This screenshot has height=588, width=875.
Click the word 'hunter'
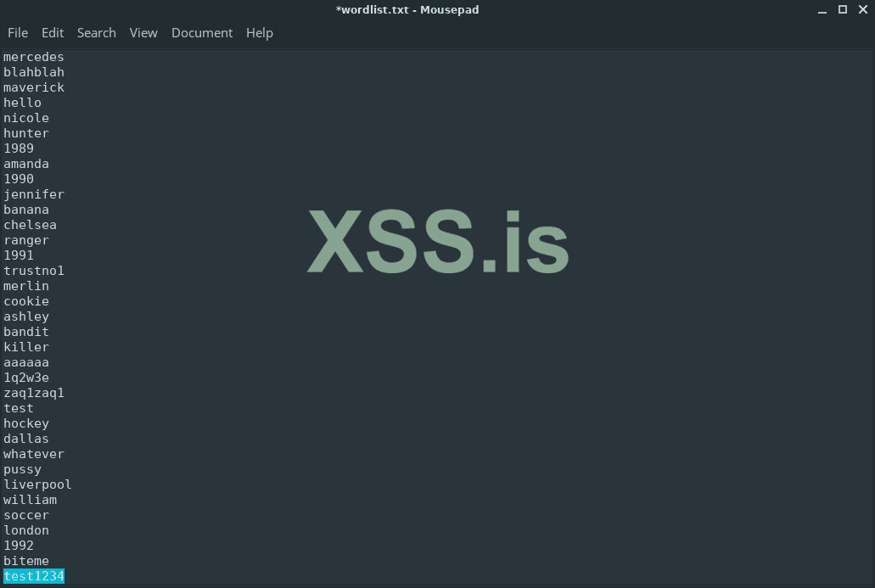pyautogui.click(x=26, y=133)
